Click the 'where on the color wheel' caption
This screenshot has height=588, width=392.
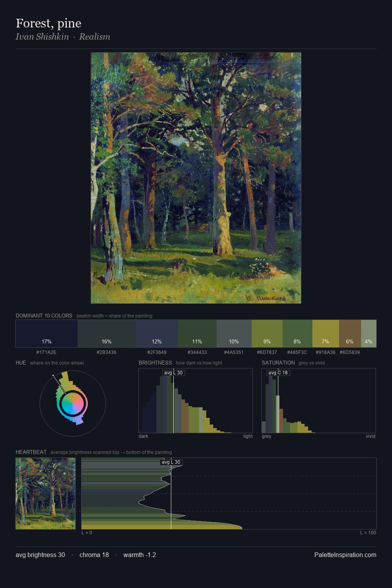(x=57, y=363)
